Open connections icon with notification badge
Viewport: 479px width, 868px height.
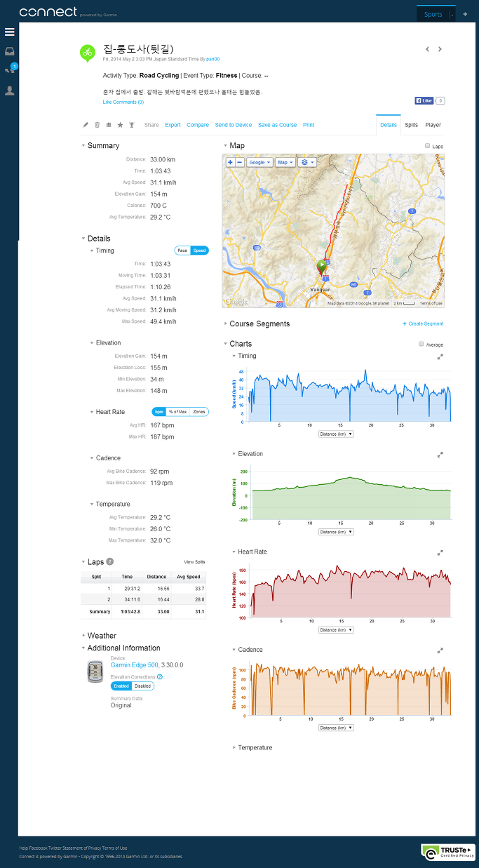[x=10, y=69]
